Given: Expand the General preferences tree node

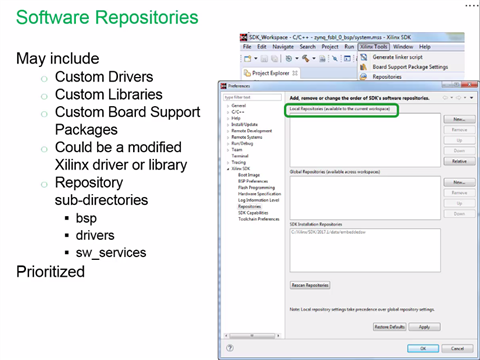Looking at the screenshot, I should click(228, 106).
